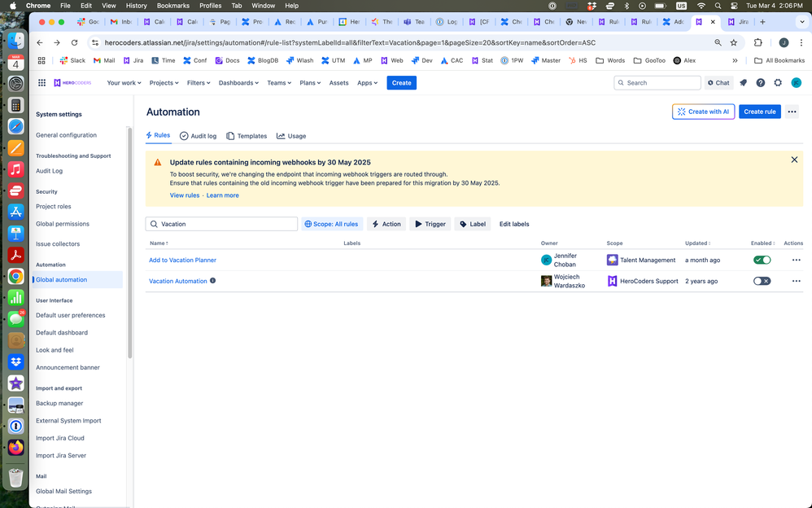Click your avatar in the top right
The height and width of the screenshot is (508, 812).
coord(797,82)
